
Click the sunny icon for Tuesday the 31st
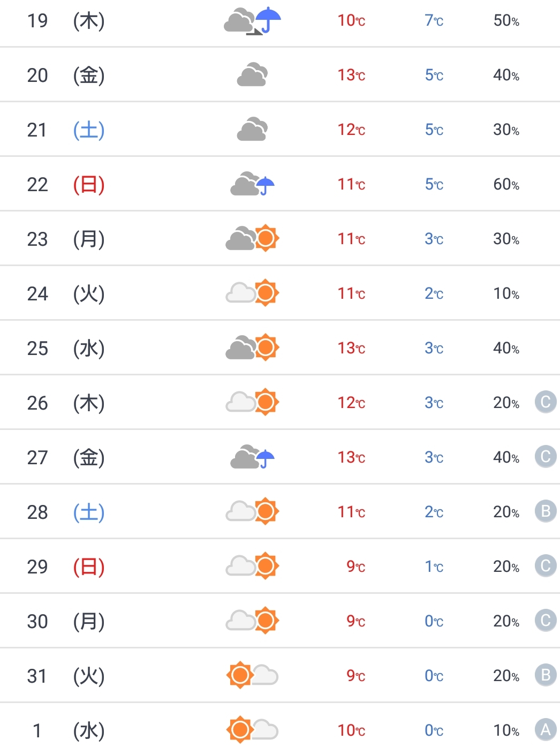coord(252,675)
